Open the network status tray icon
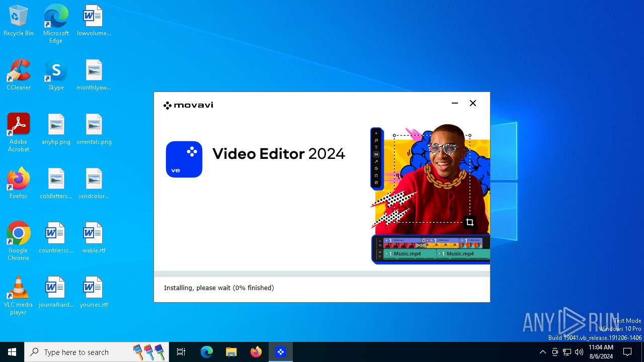Image resolution: width=644 pixels, height=362 pixels. click(567, 352)
